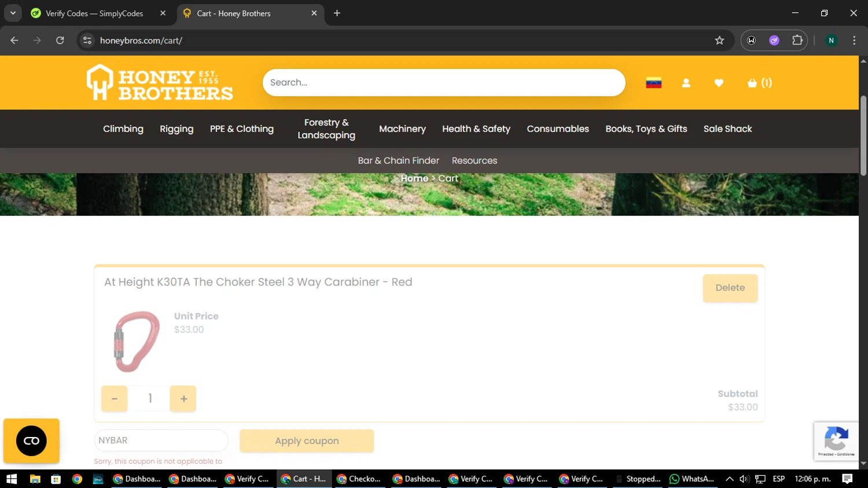Open the Books, Toys & Gifts menu
The width and height of the screenshot is (868, 488).
click(x=646, y=129)
